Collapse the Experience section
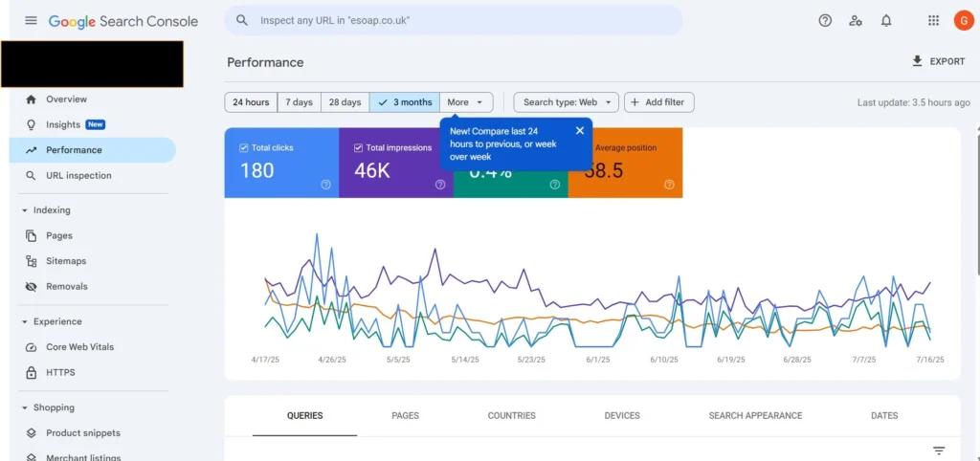Screen dimensions: 980x461 [x=25, y=321]
